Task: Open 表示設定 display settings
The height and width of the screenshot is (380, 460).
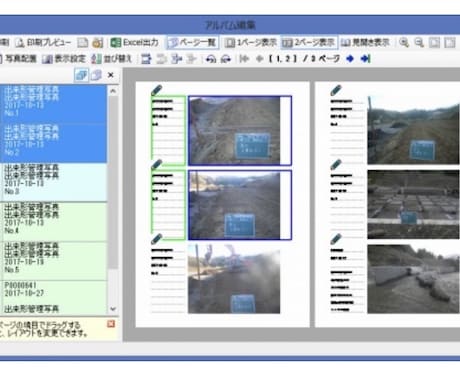Action: (64, 59)
